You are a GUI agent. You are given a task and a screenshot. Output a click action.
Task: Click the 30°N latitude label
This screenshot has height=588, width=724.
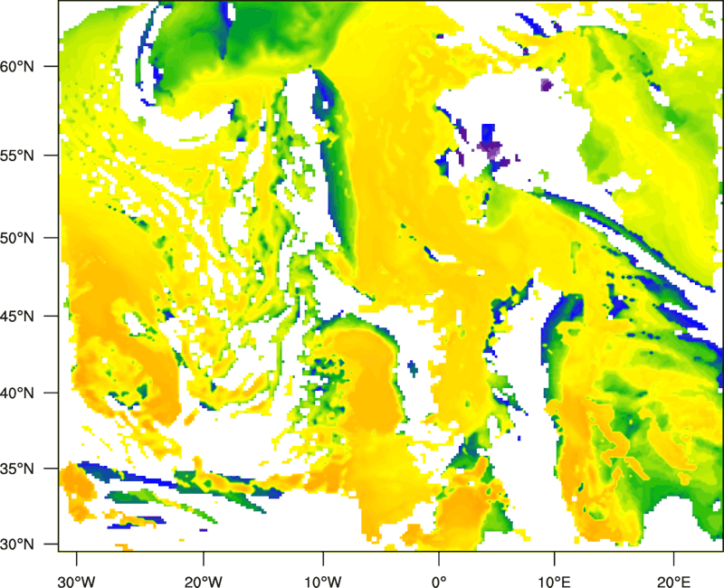coord(17,545)
